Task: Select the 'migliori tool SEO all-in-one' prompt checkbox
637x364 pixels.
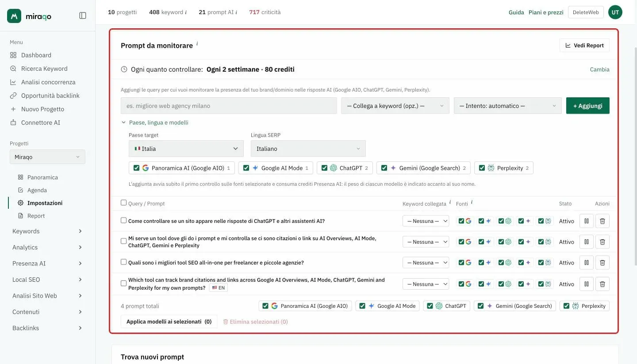Action: (124, 262)
